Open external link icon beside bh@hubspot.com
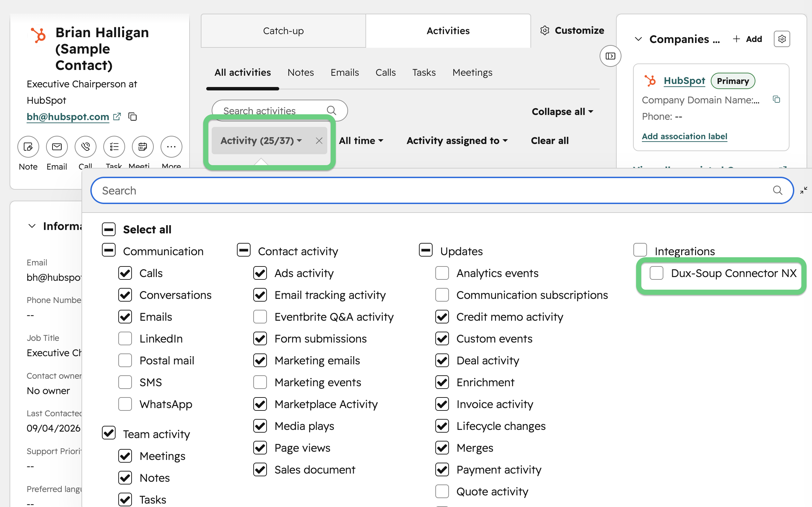The image size is (812, 507). (117, 117)
